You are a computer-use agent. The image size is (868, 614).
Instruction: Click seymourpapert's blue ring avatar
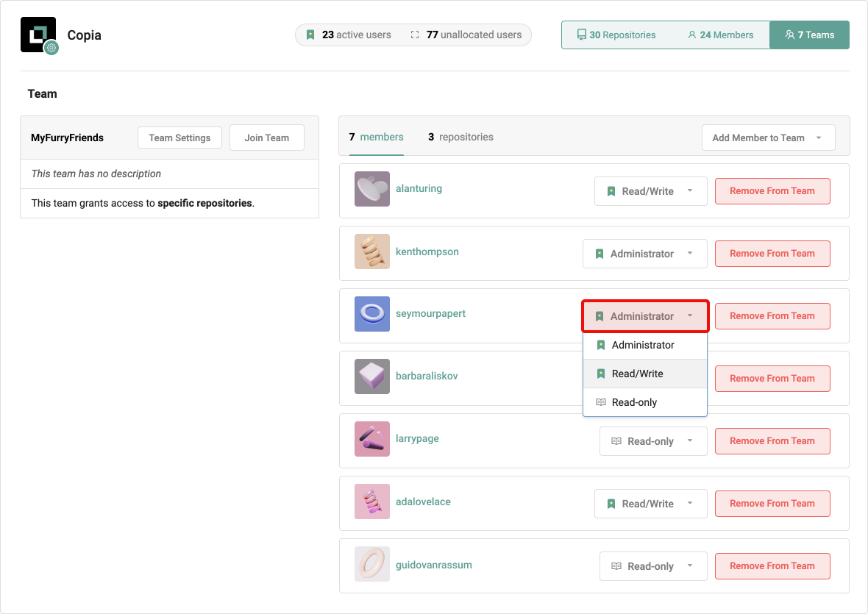click(372, 314)
